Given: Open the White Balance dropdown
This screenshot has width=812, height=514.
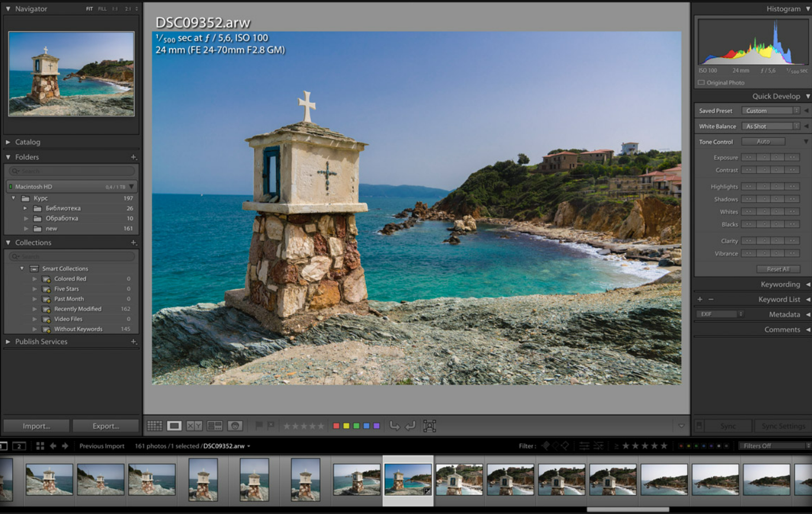Looking at the screenshot, I should (x=770, y=126).
